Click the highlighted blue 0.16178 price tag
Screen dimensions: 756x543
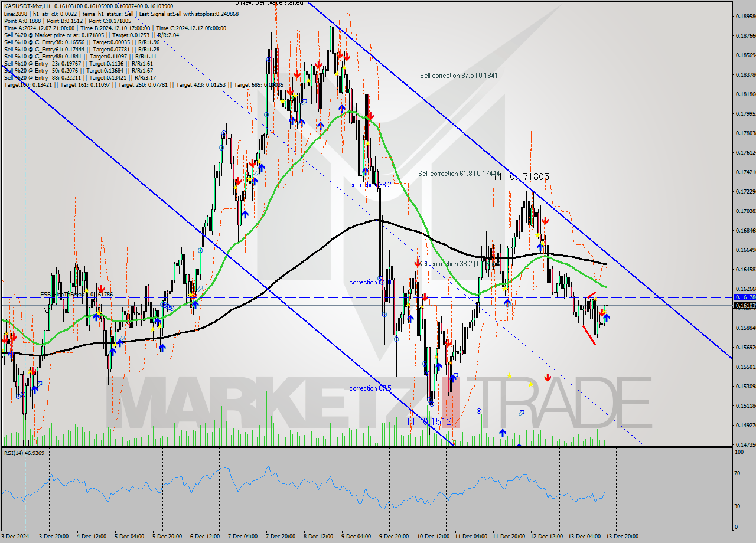click(744, 297)
